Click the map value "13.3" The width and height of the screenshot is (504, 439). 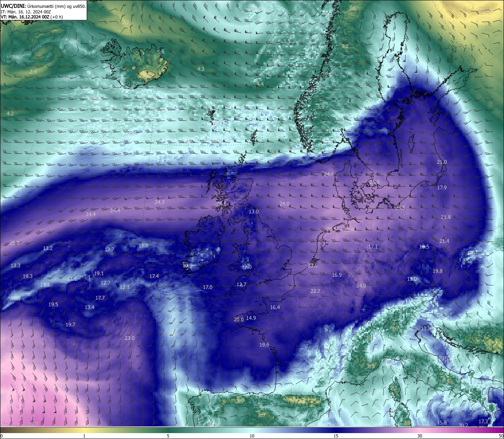pyautogui.click(x=15, y=266)
